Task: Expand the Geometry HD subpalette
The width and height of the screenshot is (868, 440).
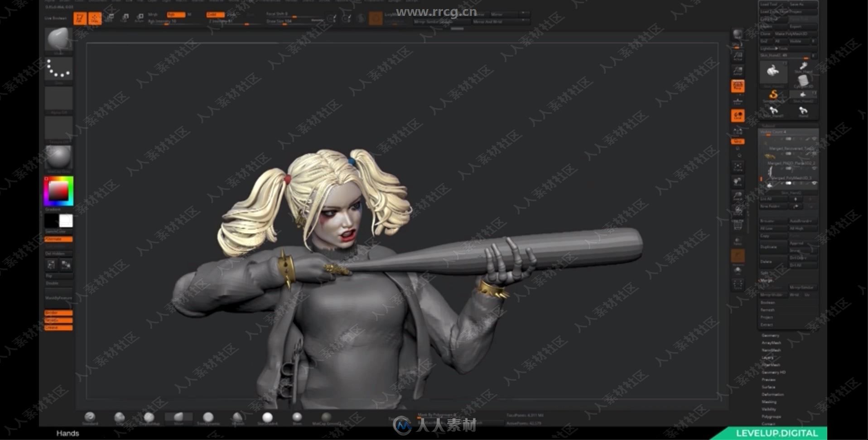Action: point(773,372)
